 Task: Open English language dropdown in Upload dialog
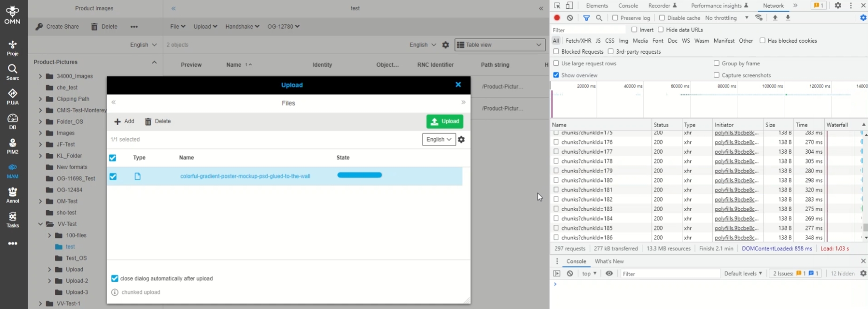pos(439,139)
